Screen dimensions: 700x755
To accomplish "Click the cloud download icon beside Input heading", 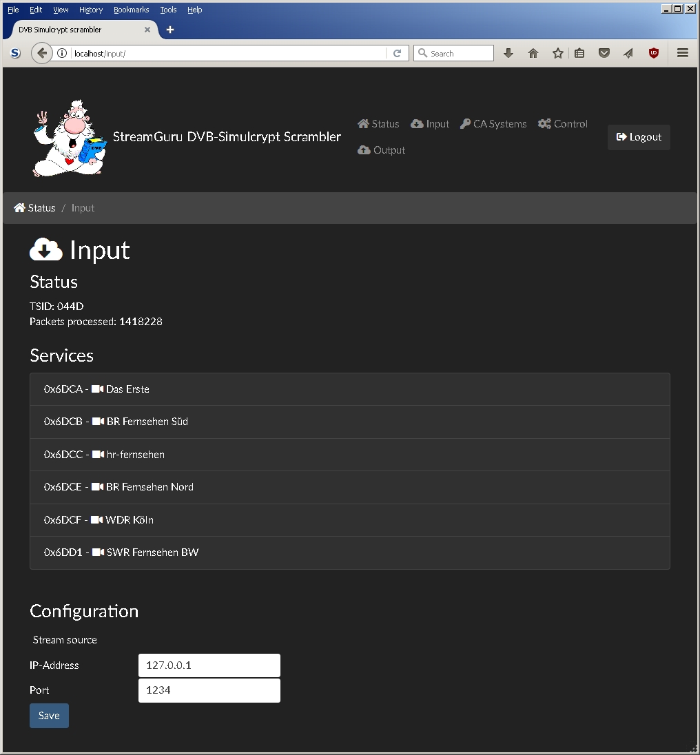I will (46, 249).
